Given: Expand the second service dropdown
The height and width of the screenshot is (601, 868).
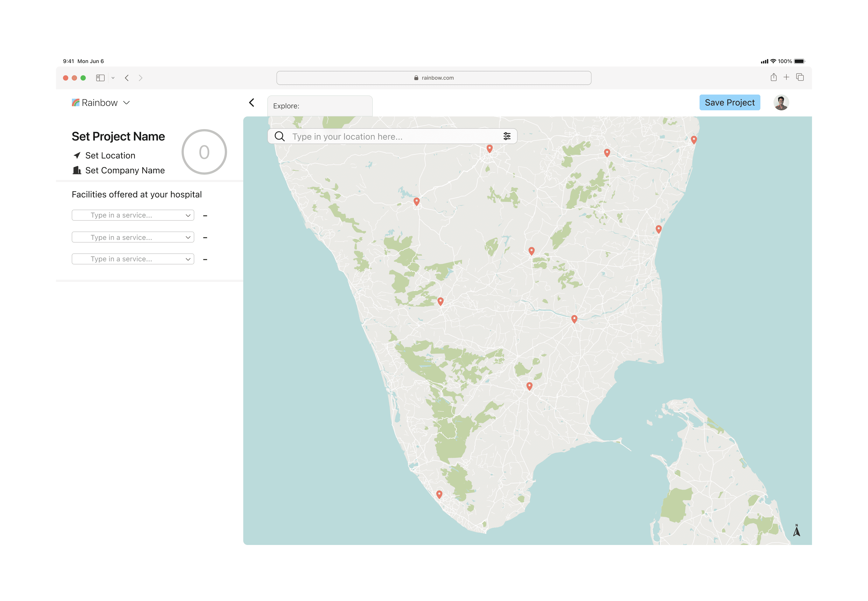Looking at the screenshot, I should pyautogui.click(x=188, y=237).
